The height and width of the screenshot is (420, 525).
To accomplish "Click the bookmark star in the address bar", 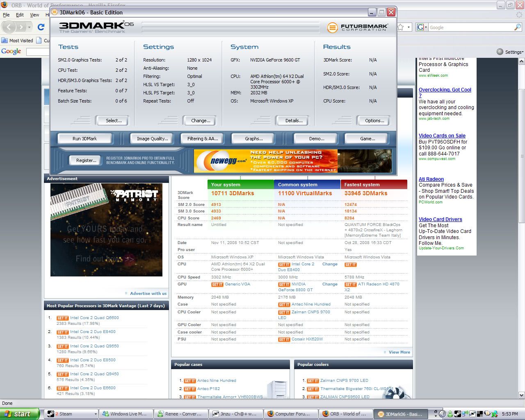I will [x=402, y=27].
